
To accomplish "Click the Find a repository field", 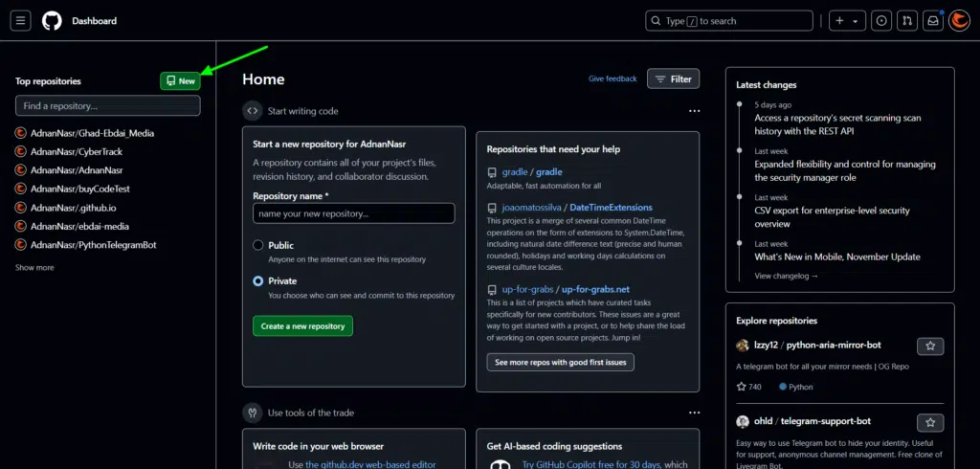I will 107,105.
